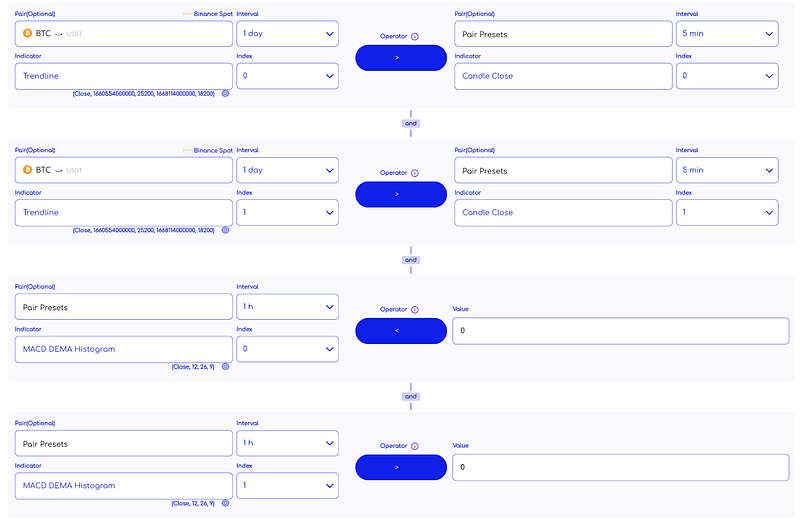Image resolution: width=800 pixels, height=523 pixels.
Task: Click the MACD DEMA Histogram indicator field in last condition
Action: (x=123, y=486)
